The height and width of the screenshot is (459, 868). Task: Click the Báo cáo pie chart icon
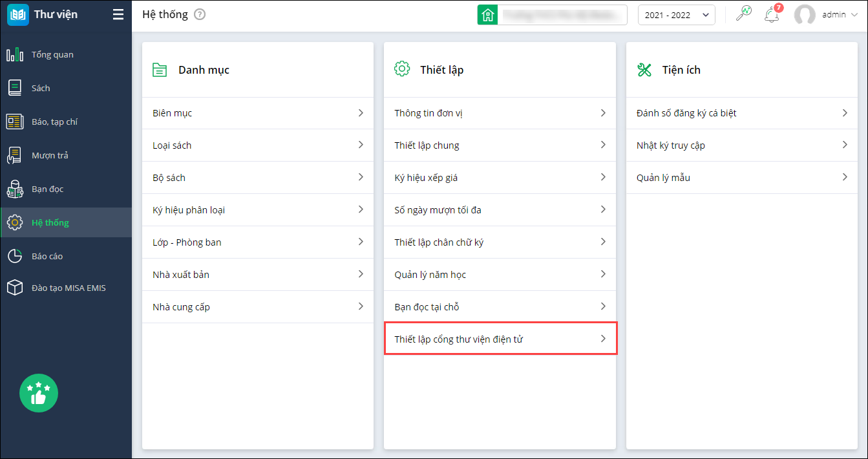(15, 256)
